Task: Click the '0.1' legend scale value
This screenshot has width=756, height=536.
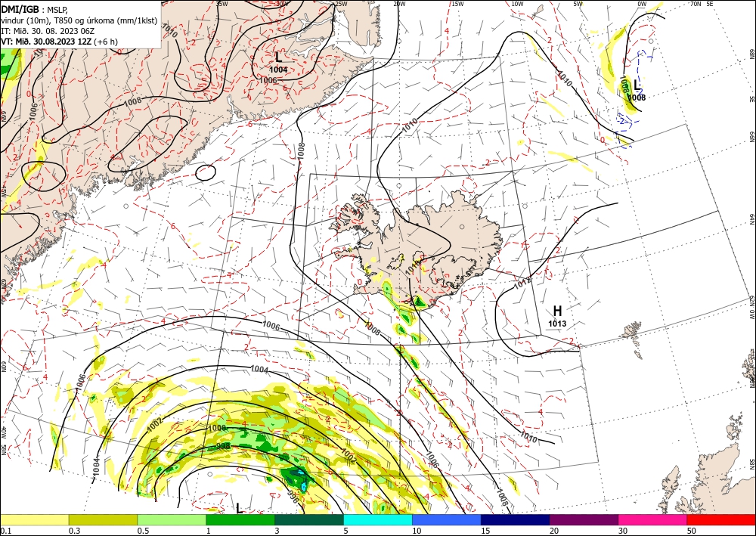Action: click(x=5, y=531)
